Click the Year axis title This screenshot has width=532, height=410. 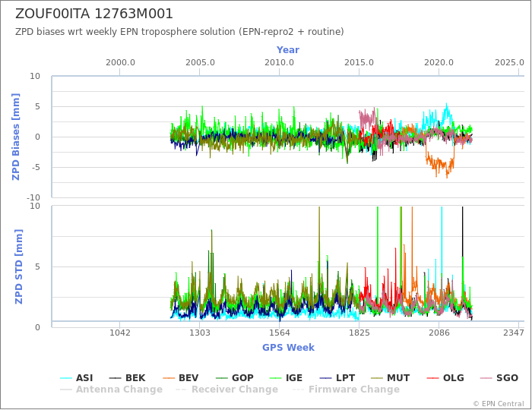tap(288, 50)
